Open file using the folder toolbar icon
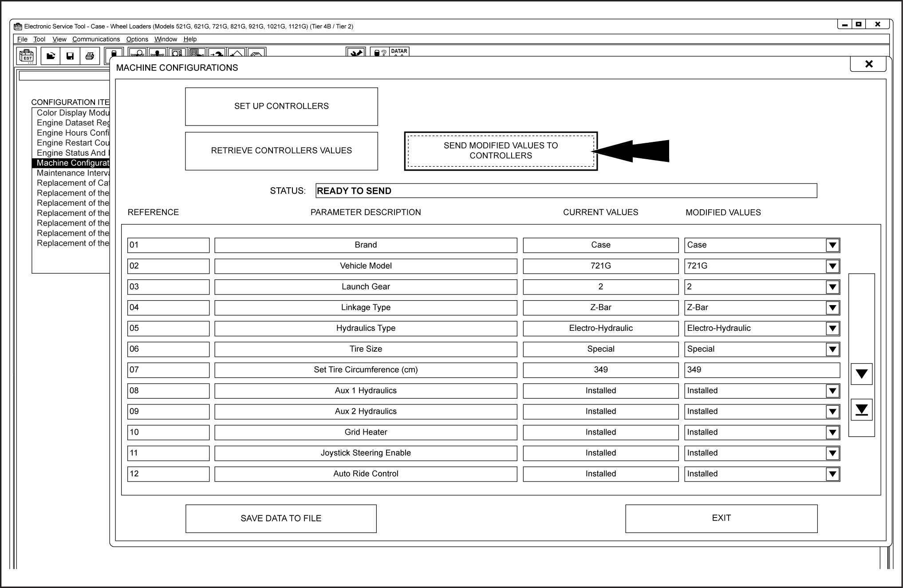 point(51,56)
